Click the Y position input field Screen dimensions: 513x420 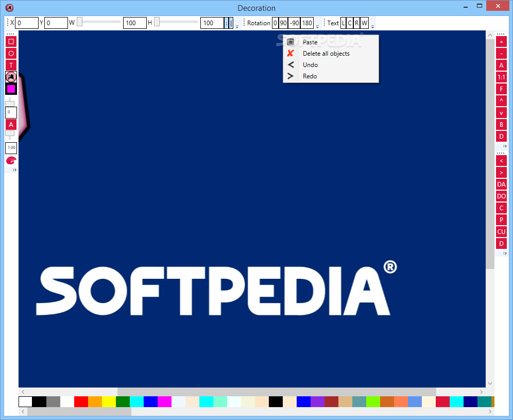(x=56, y=23)
